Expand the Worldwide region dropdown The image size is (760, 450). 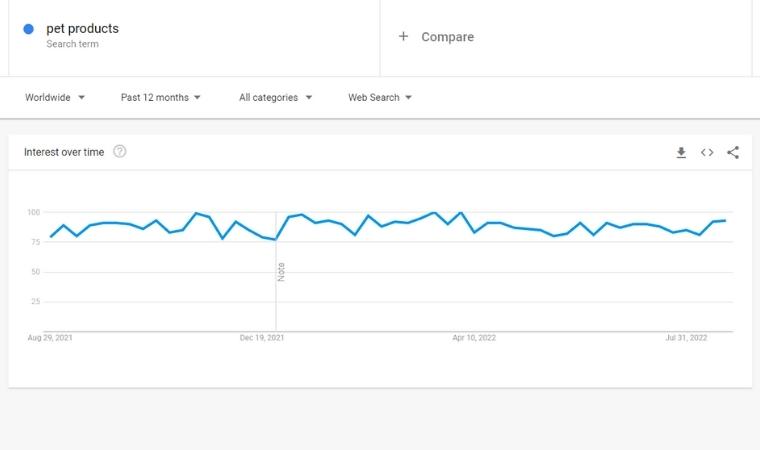click(55, 97)
